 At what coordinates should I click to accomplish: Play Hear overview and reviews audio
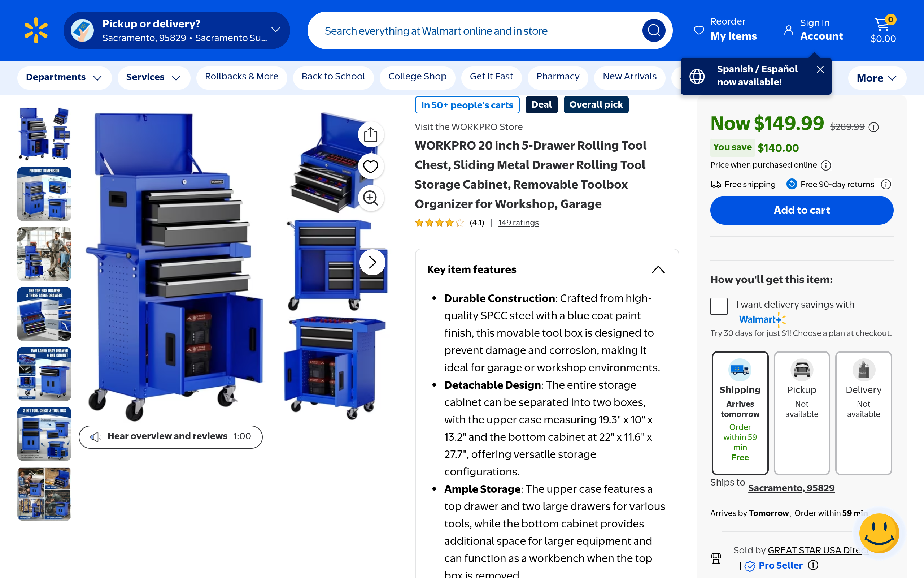coord(171,436)
